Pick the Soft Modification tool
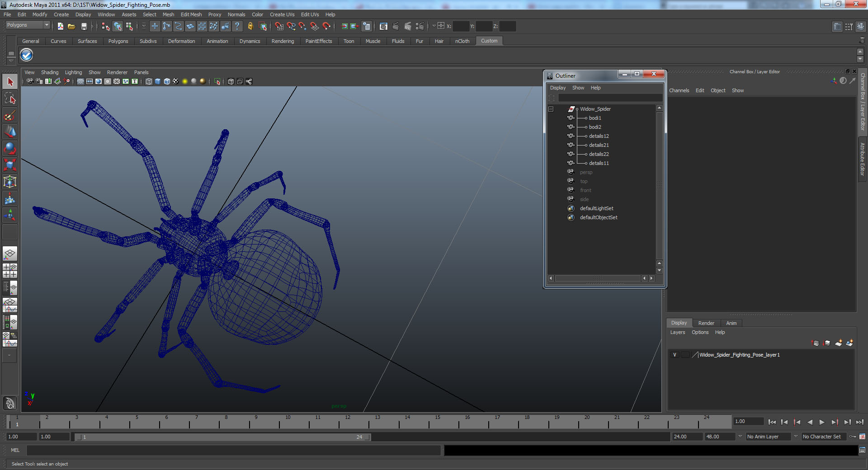 click(10, 198)
